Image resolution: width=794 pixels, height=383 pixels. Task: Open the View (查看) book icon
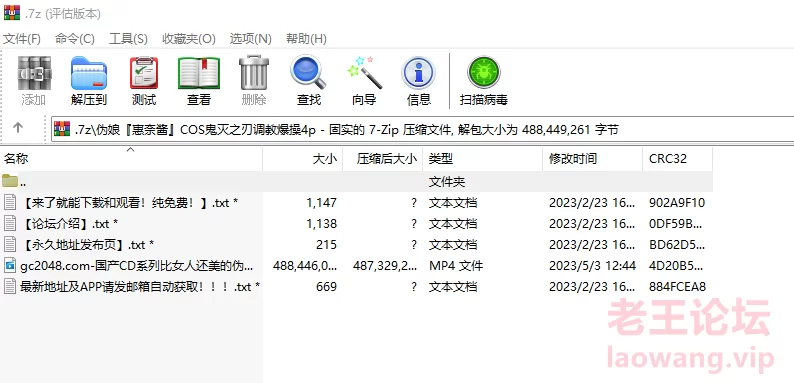[x=198, y=73]
